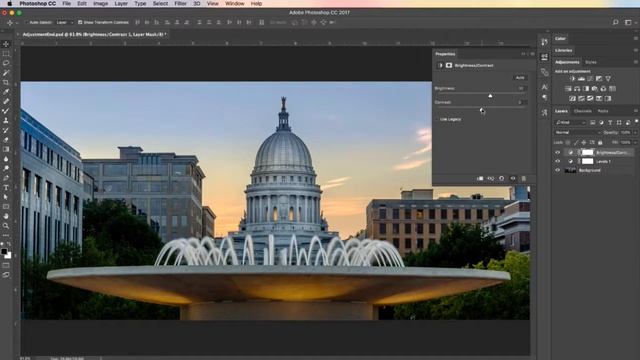This screenshot has height=360, width=640.
Task: Open the layer filter Kind dropdown
Action: point(570,122)
